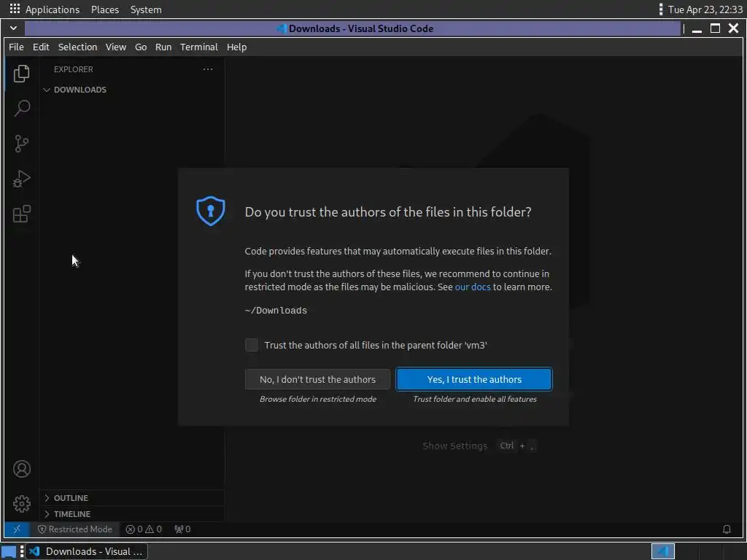
Task: Open the Accounts icon in activity bar
Action: 21,469
